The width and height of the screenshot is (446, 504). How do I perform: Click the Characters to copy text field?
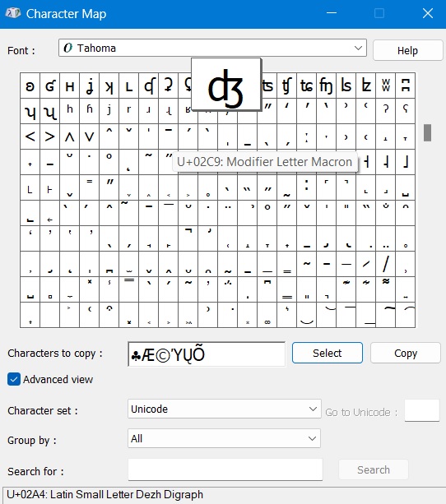(x=207, y=354)
